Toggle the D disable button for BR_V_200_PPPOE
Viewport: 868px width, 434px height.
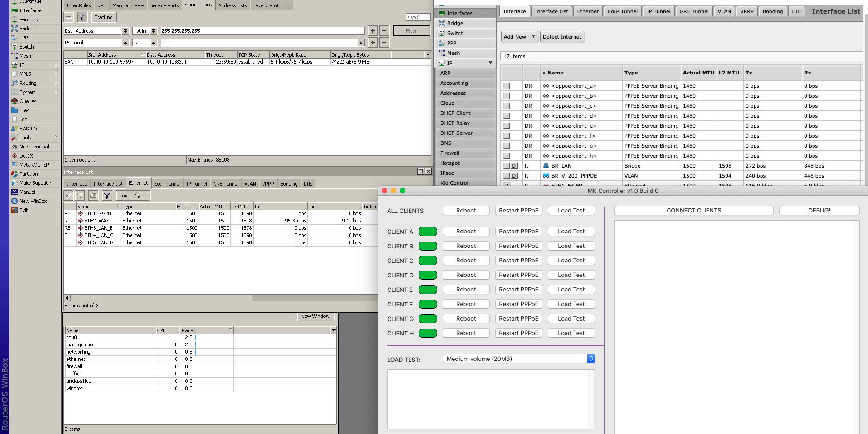[514, 176]
